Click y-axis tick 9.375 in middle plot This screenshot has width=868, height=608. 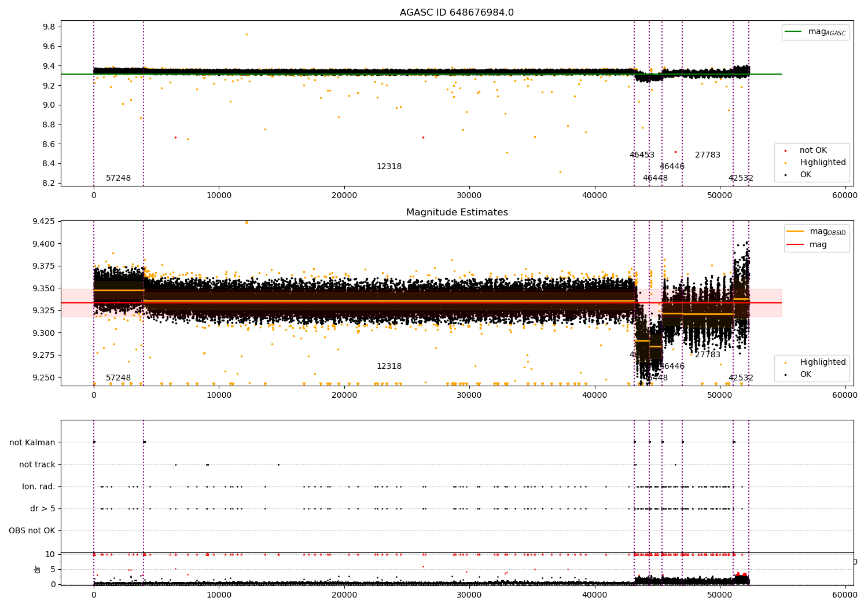45,266
